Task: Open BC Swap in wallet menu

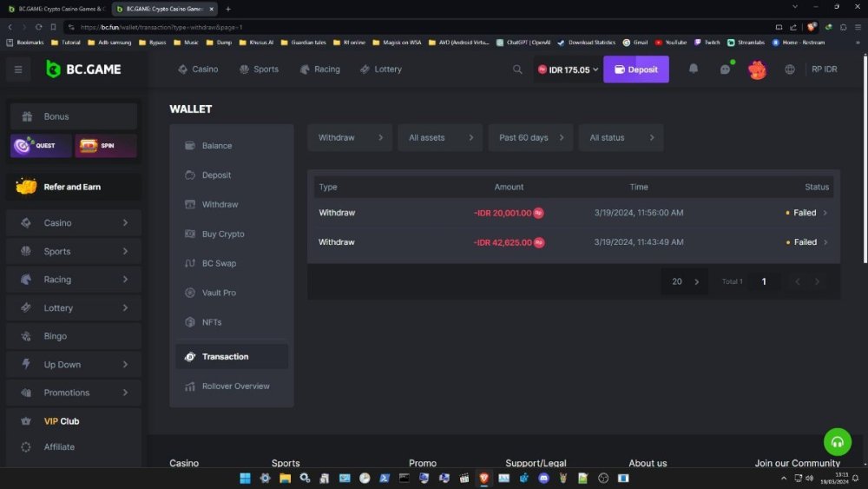Action: pos(219,263)
